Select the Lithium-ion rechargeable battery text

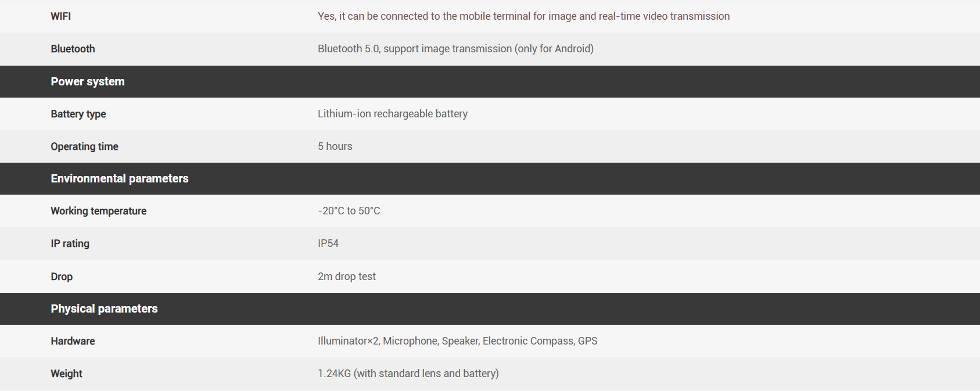tap(392, 114)
